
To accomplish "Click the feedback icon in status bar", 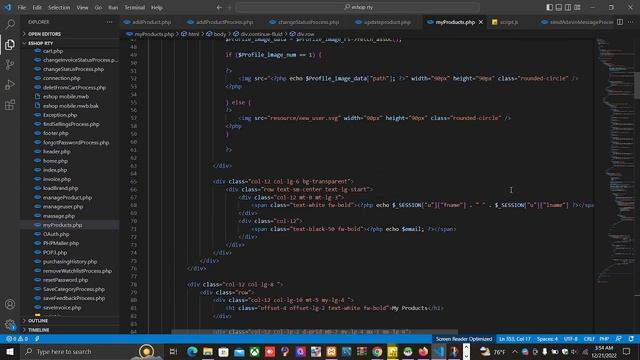I will (619, 339).
